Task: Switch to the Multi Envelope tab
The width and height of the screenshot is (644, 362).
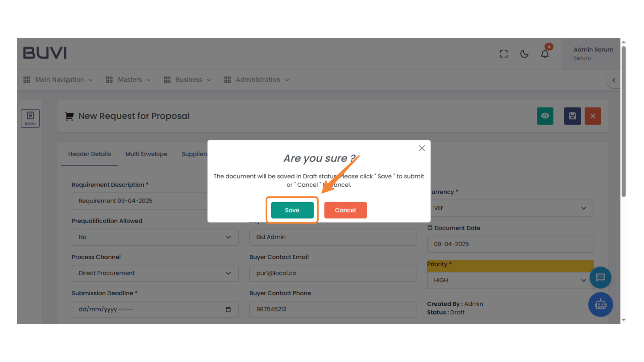Action: pos(146,154)
